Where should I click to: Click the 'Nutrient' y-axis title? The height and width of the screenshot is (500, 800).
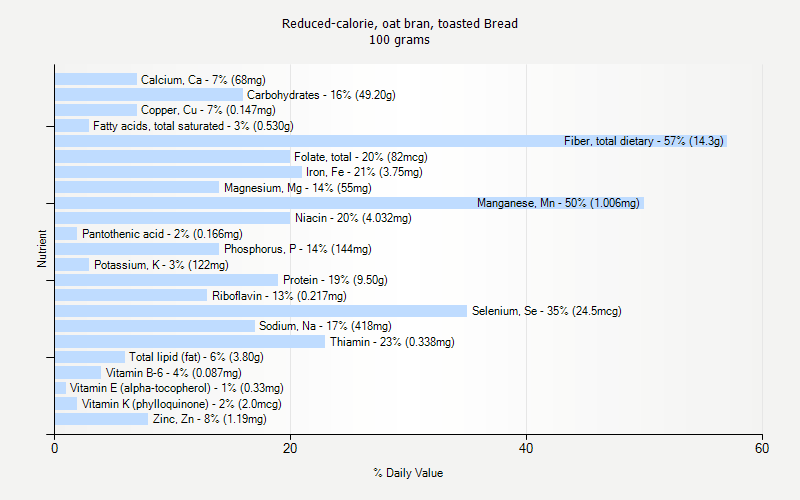(x=42, y=249)
